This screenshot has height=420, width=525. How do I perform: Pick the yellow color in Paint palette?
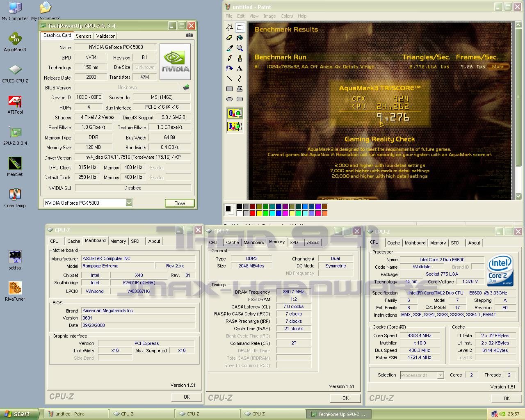coord(259,213)
